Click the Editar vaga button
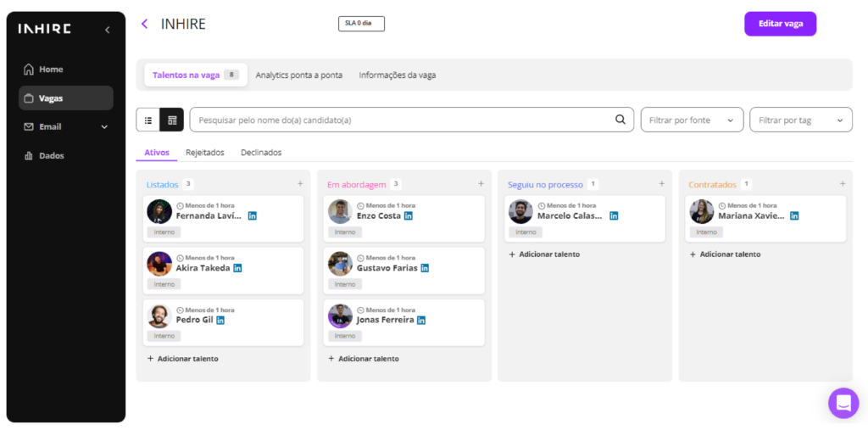Viewport: 868px width, 430px height. tap(780, 24)
